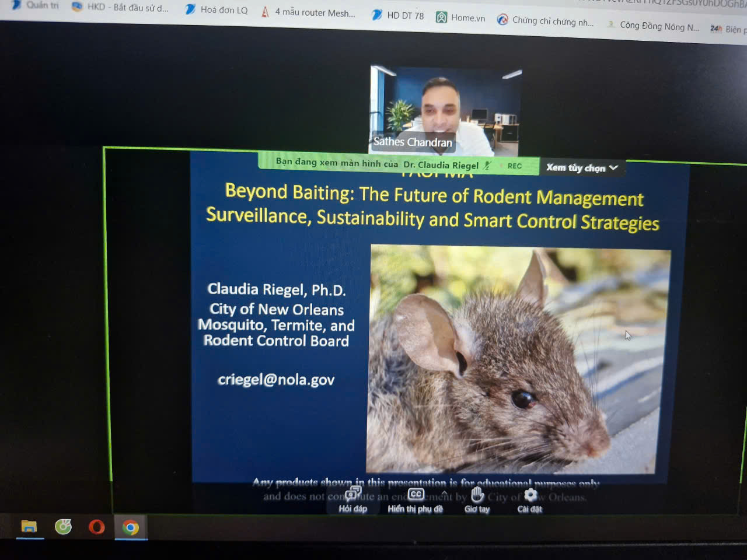Screen dimensions: 747x560
Task: Open HD DT 78 bookmark
Action: 398,15
